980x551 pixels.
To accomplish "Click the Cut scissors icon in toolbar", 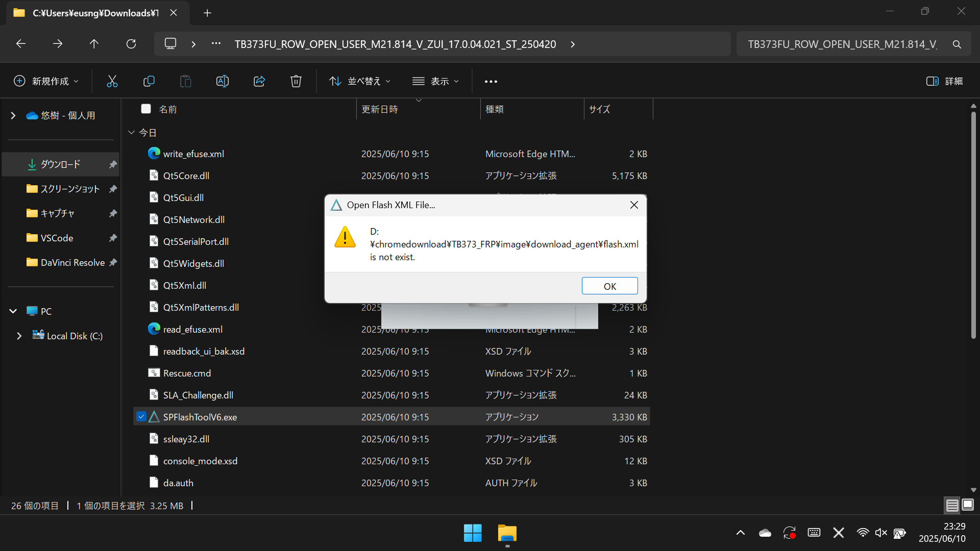I will (x=112, y=81).
